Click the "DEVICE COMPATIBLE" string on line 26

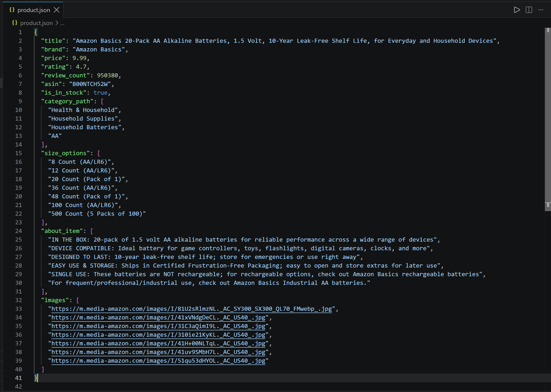[x=239, y=248]
